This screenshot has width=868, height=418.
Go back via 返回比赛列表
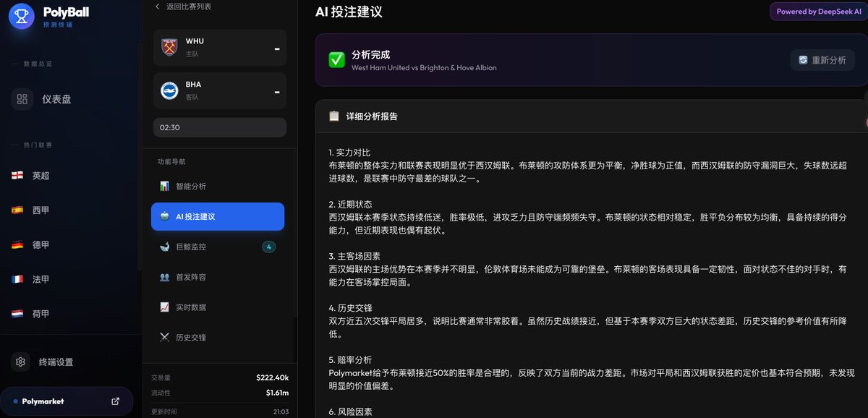pos(184,6)
